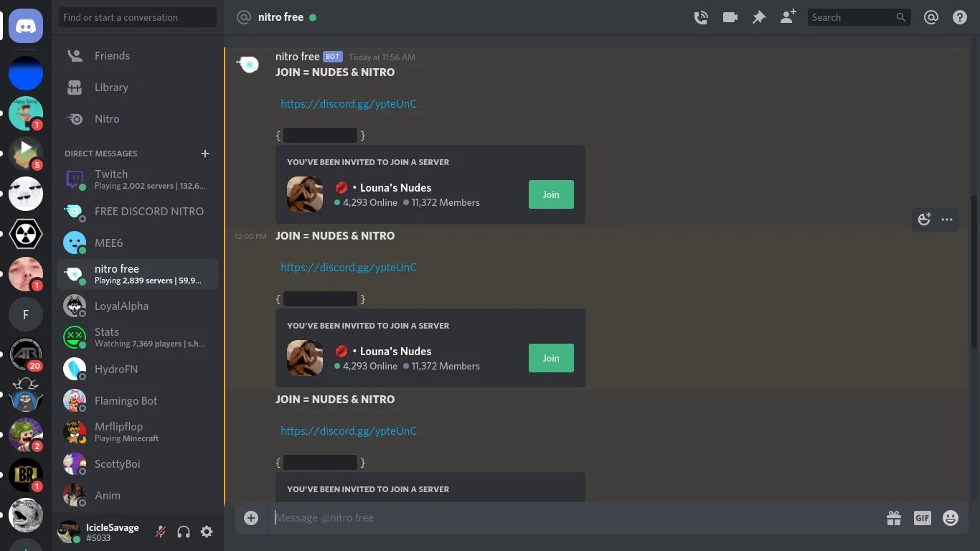Open ScottyBoi direct message
This screenshot has height=551, width=980.
[138, 463]
